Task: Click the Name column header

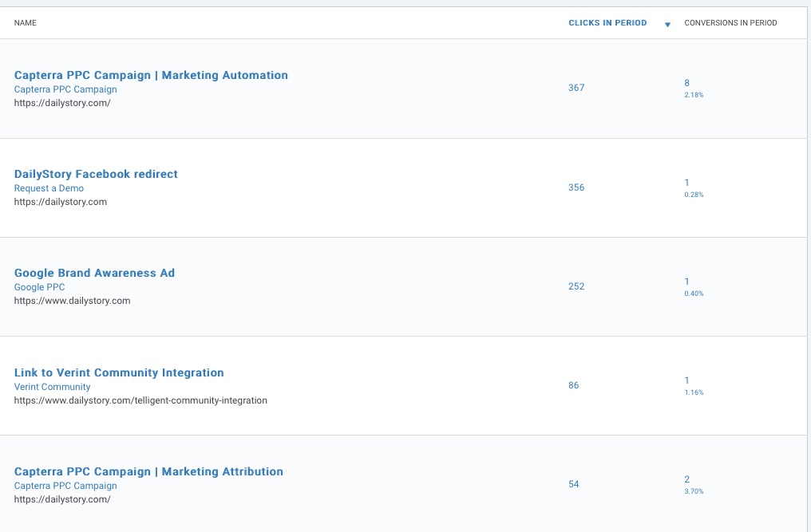Action: click(25, 23)
